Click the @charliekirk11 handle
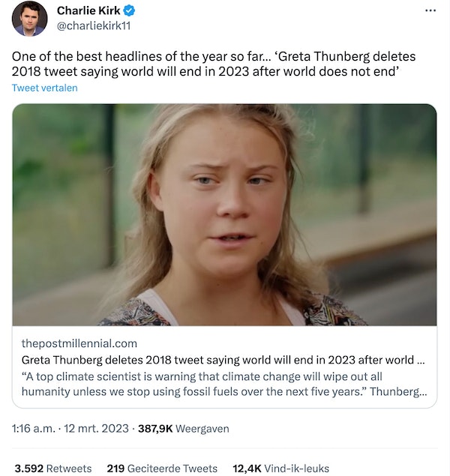 (x=94, y=25)
